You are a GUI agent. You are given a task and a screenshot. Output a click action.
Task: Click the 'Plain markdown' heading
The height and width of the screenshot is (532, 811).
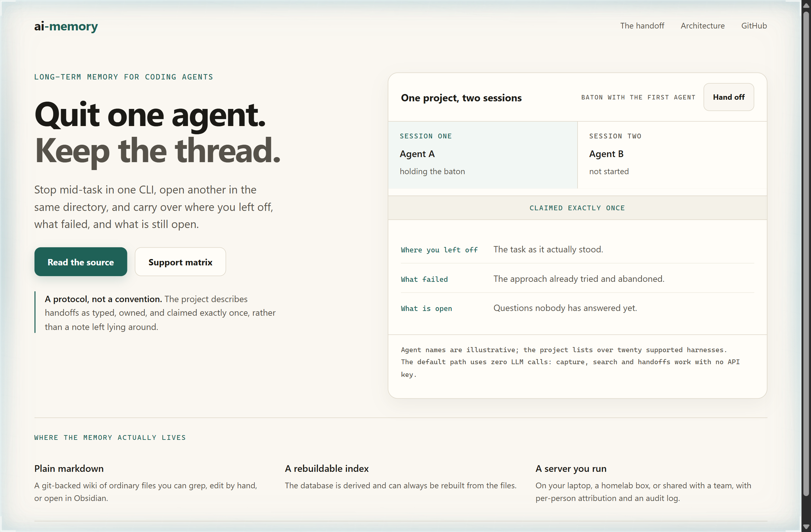click(69, 469)
